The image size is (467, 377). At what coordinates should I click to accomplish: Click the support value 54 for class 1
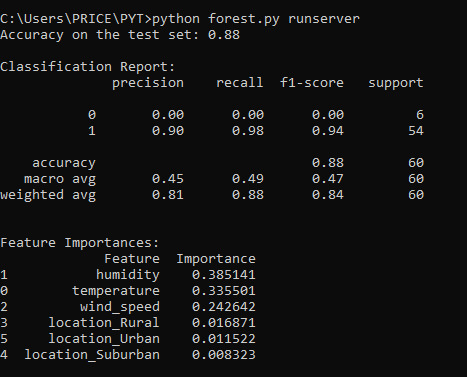(416, 131)
